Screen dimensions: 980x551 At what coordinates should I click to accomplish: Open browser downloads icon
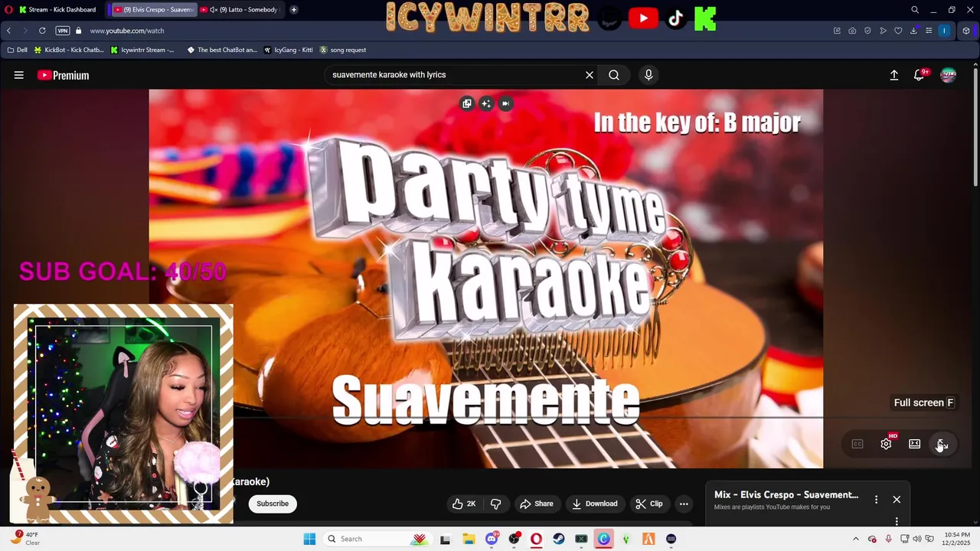[x=913, y=31]
